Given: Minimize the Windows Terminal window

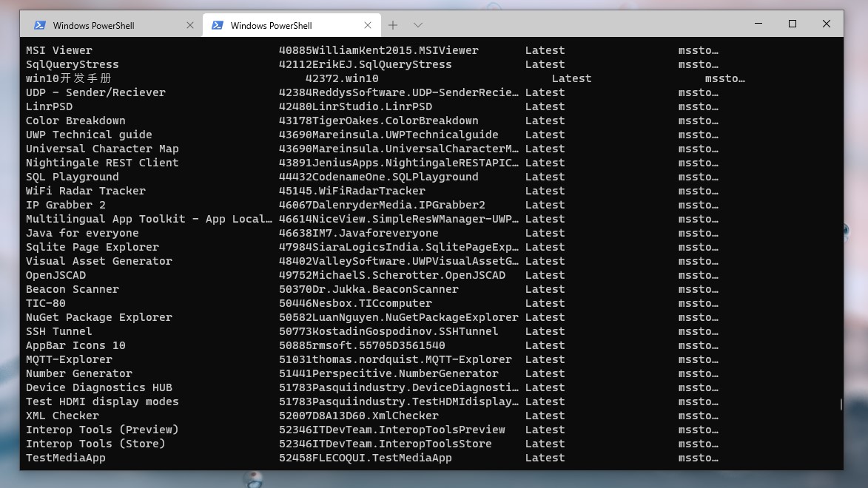Looking at the screenshot, I should point(758,24).
